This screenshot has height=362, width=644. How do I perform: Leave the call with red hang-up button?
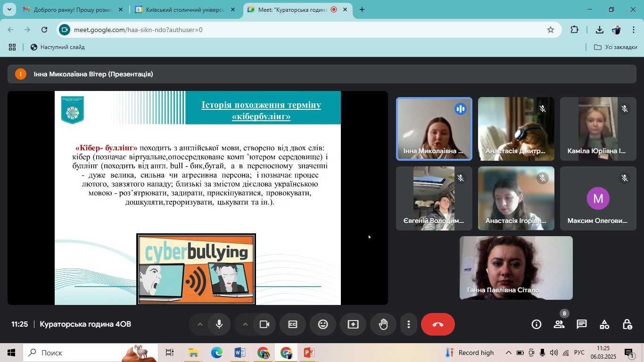[x=438, y=324]
